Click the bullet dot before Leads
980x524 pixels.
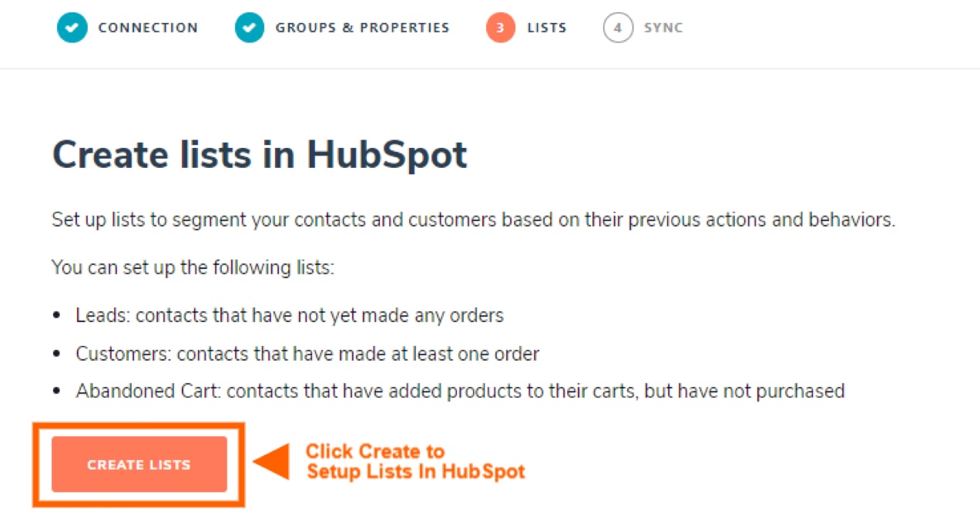click(x=56, y=316)
